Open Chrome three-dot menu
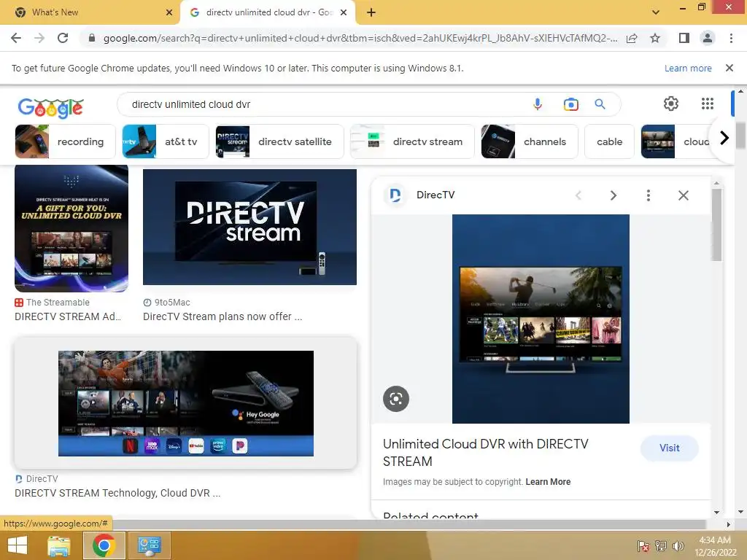Image resolution: width=747 pixels, height=560 pixels. click(731, 38)
